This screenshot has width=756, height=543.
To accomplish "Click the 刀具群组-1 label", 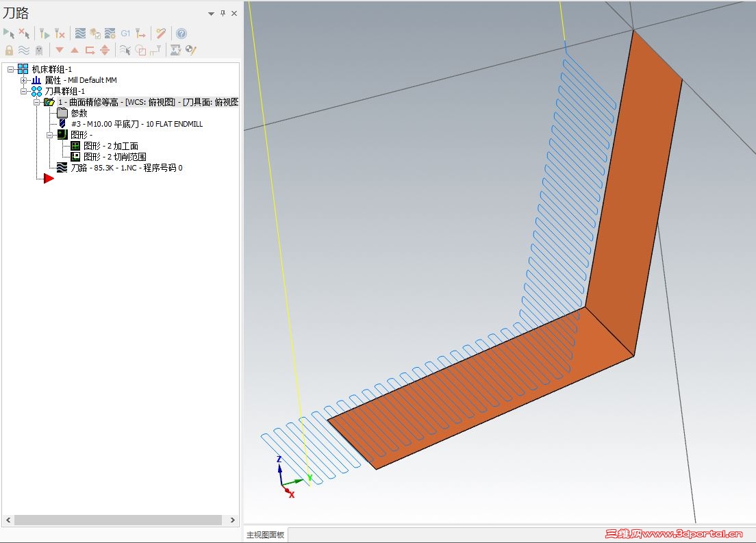I will tap(64, 91).
